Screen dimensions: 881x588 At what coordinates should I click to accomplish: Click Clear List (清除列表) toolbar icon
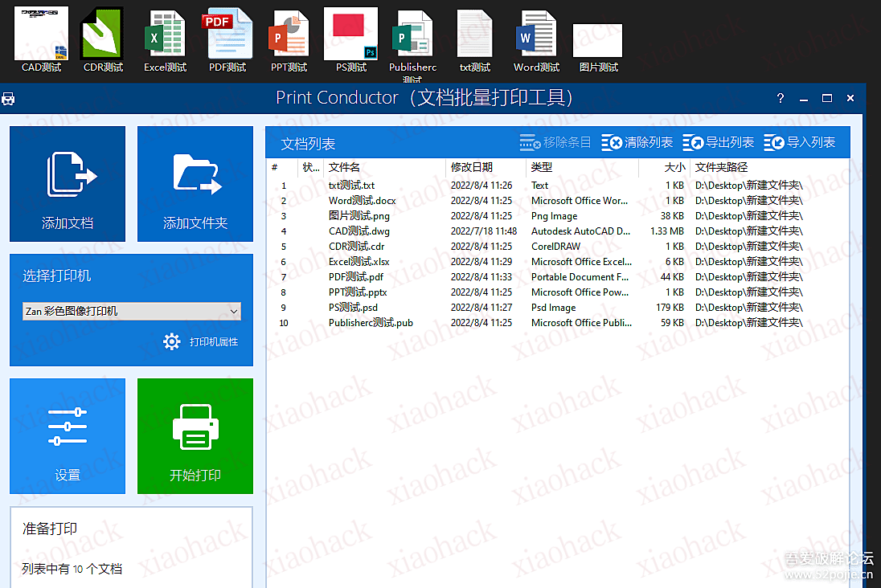613,143
